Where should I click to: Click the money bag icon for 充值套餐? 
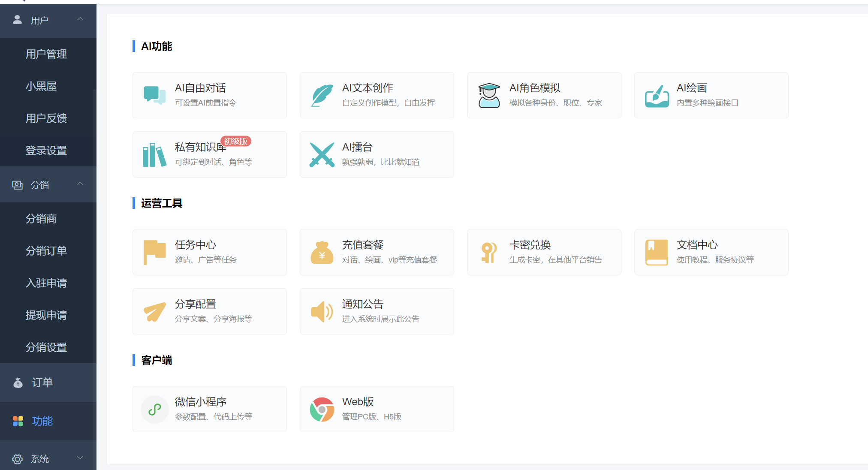point(322,252)
